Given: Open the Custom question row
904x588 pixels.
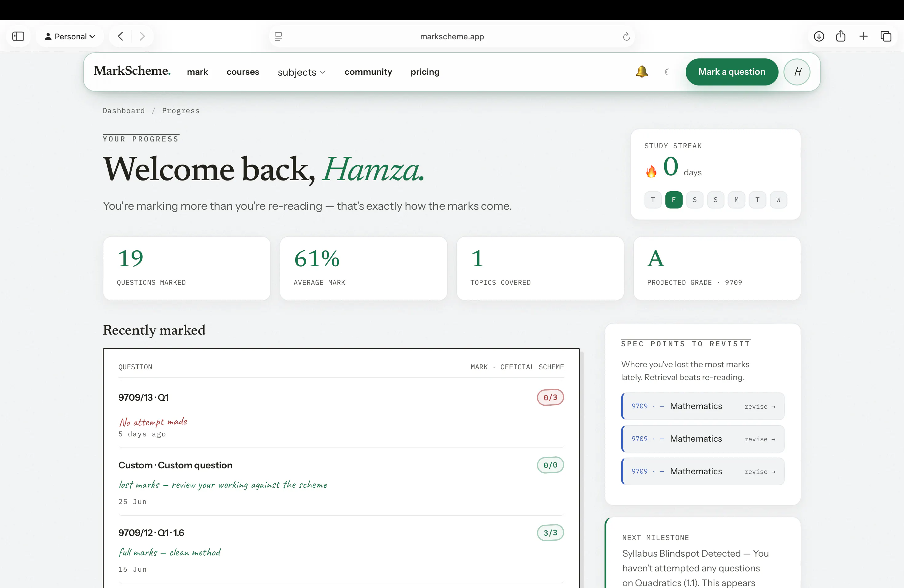Looking at the screenshot, I should [x=341, y=482].
